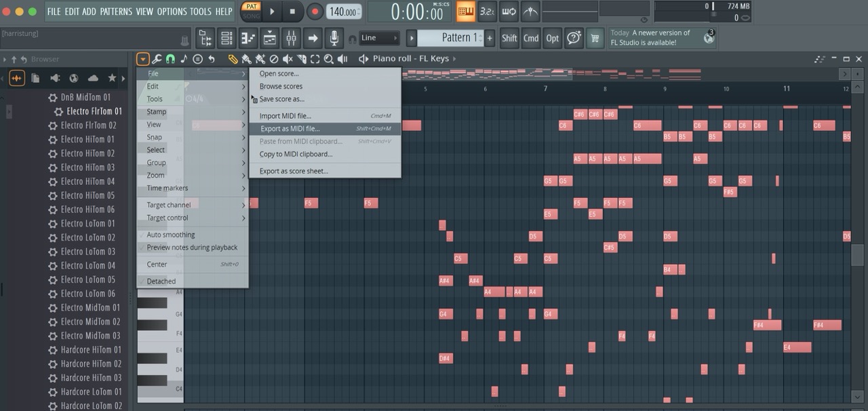Click the Piano roll undo arrow icon

pos(212,59)
